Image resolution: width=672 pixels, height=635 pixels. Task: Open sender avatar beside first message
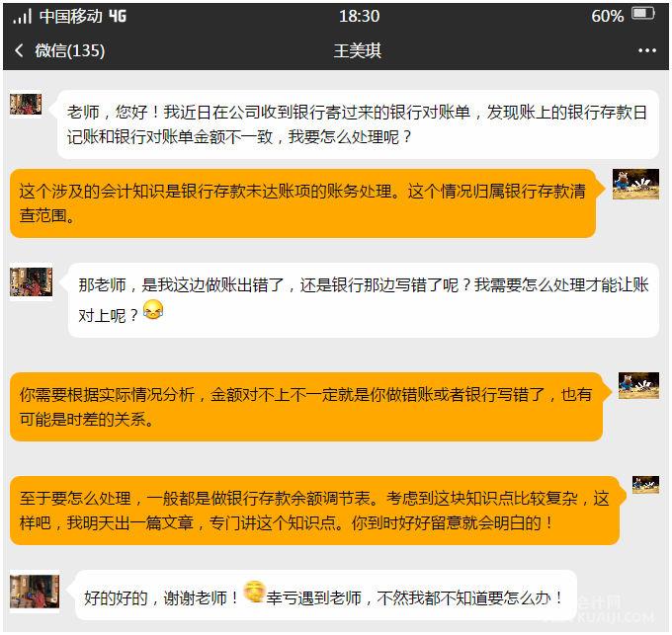point(26,104)
